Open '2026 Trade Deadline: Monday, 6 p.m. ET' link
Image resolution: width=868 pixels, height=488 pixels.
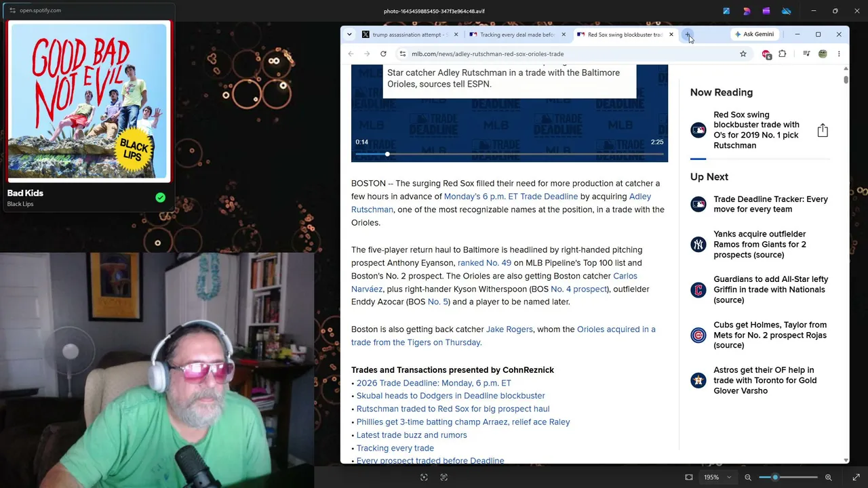tap(434, 383)
